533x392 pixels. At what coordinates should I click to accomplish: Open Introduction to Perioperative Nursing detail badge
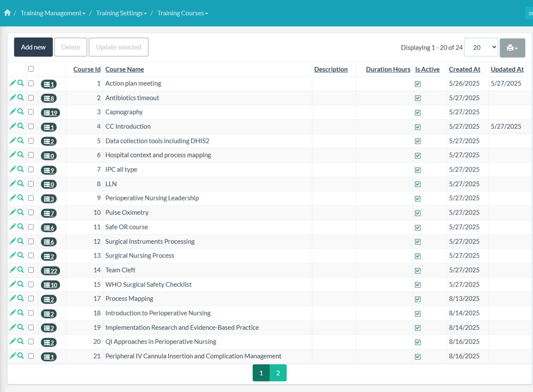[x=49, y=314]
